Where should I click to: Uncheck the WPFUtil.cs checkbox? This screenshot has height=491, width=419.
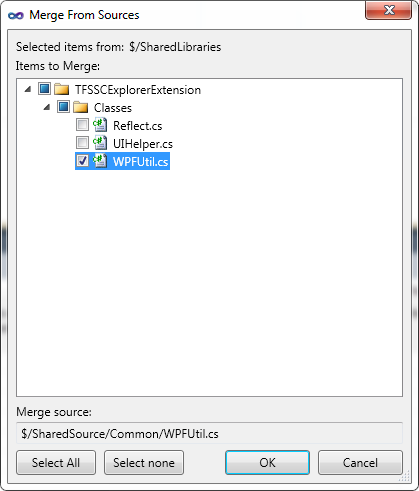point(82,161)
